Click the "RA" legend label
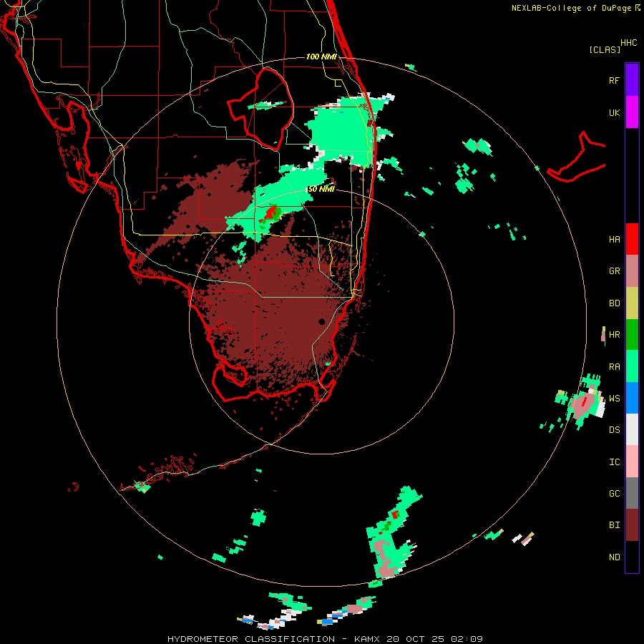 (x=614, y=367)
